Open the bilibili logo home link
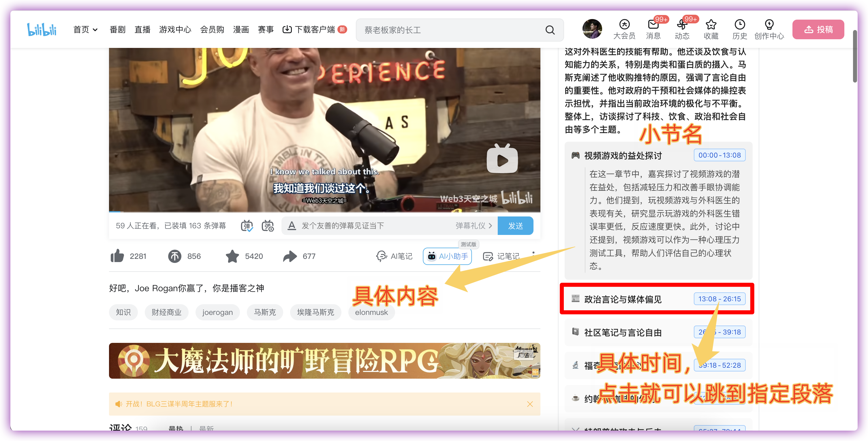Image resolution: width=868 pixels, height=441 pixels. coord(42,30)
